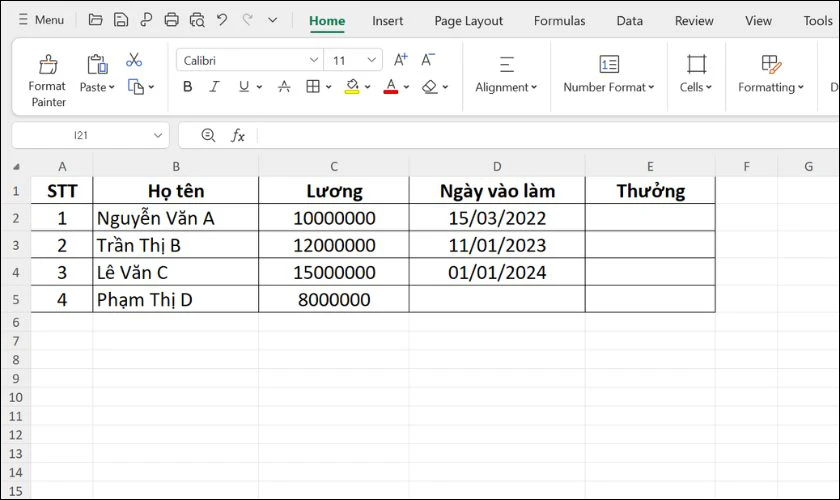
Task: Select the Format Painter tool
Action: coord(48,80)
